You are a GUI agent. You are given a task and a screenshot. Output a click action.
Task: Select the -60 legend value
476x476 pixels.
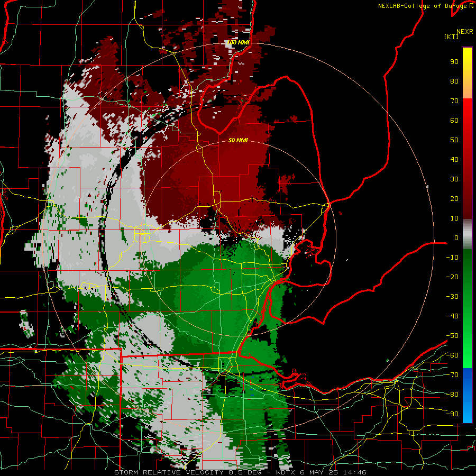(452, 355)
